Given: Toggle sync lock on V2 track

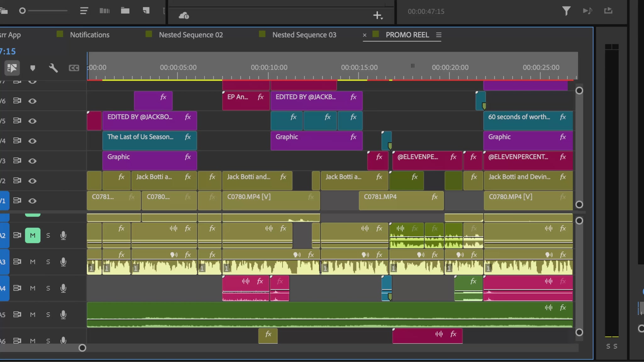Looking at the screenshot, I should pyautogui.click(x=17, y=181).
